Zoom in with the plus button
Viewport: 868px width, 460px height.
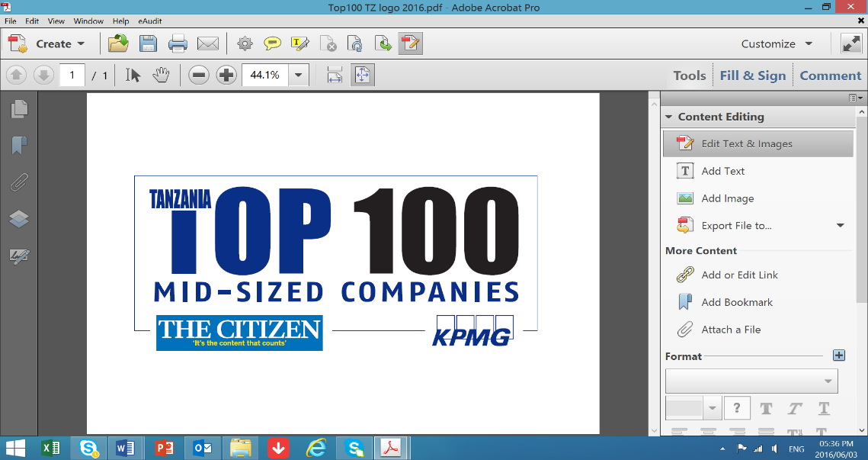226,75
